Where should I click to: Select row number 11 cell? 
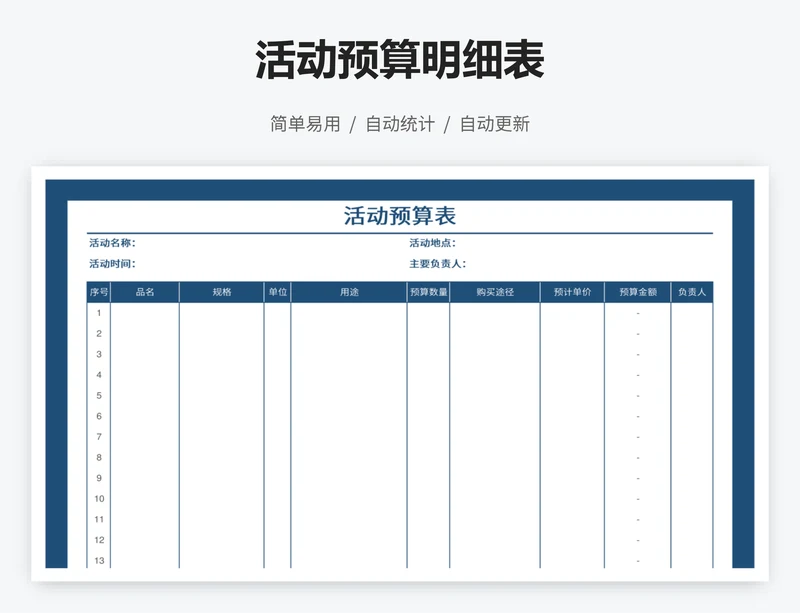[x=99, y=520]
